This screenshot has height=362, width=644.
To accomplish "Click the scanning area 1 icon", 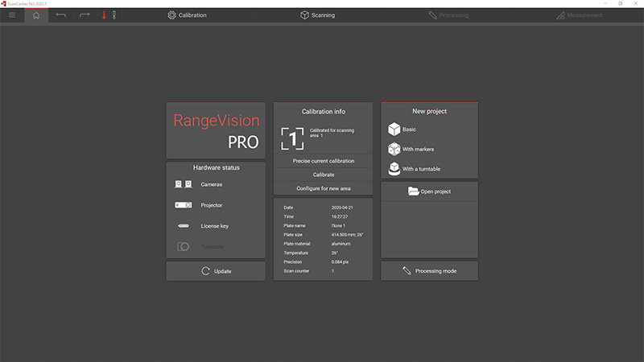I will coord(292,138).
